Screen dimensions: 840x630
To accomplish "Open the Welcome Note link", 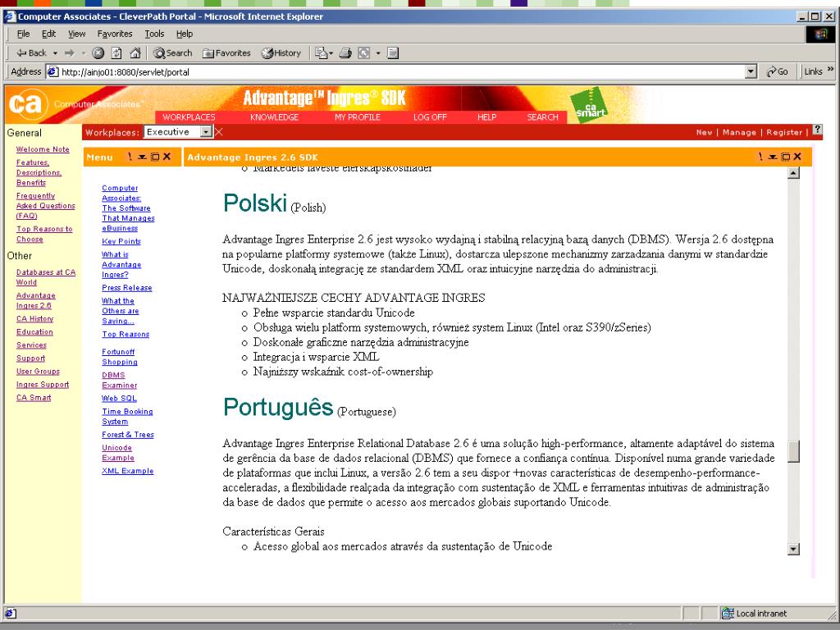I will click(x=43, y=149).
